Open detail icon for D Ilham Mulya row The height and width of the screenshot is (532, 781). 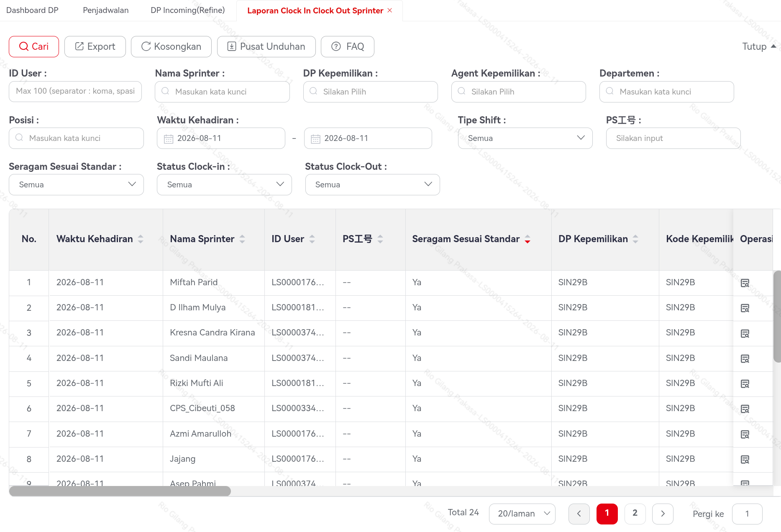(745, 308)
